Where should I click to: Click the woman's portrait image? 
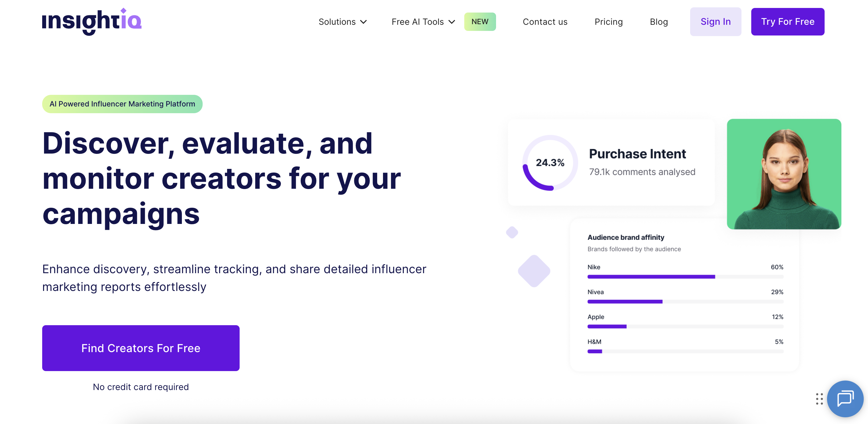(x=783, y=174)
